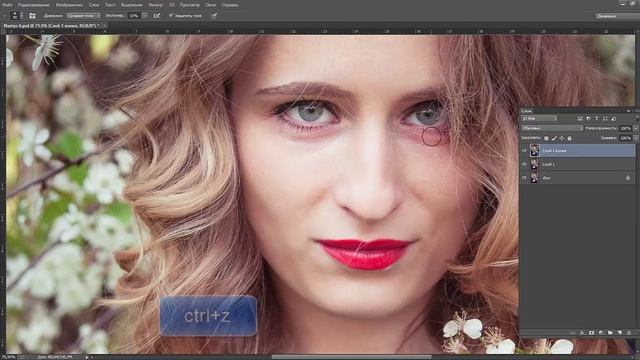Screen dimensions: 640x360
Task: Open the layer opacity slider arrow
Action: coord(636,128)
